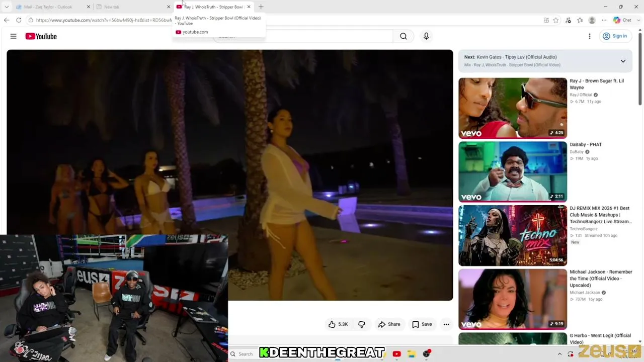View site information icon in address bar

(x=31, y=20)
